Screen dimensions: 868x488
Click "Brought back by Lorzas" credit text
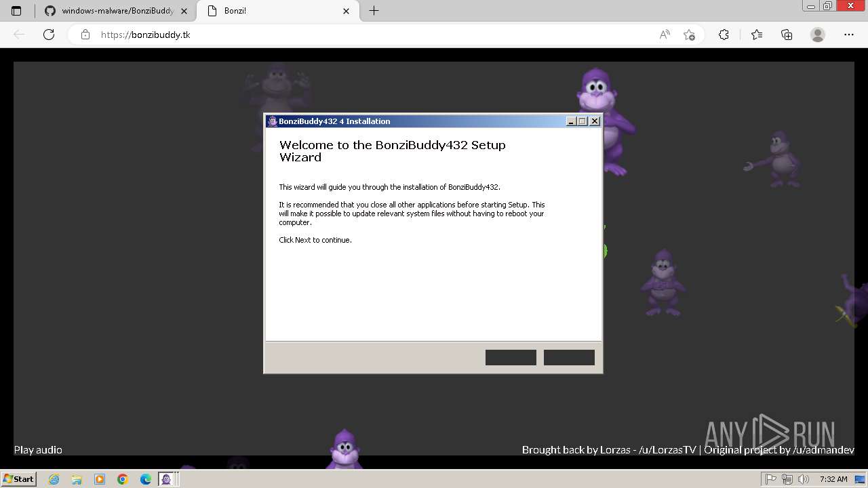tap(576, 450)
